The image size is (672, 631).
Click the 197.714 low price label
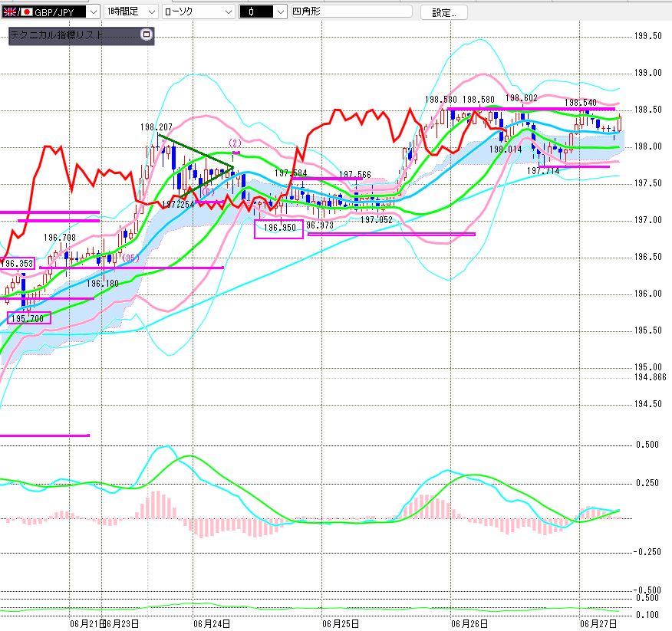coord(543,171)
